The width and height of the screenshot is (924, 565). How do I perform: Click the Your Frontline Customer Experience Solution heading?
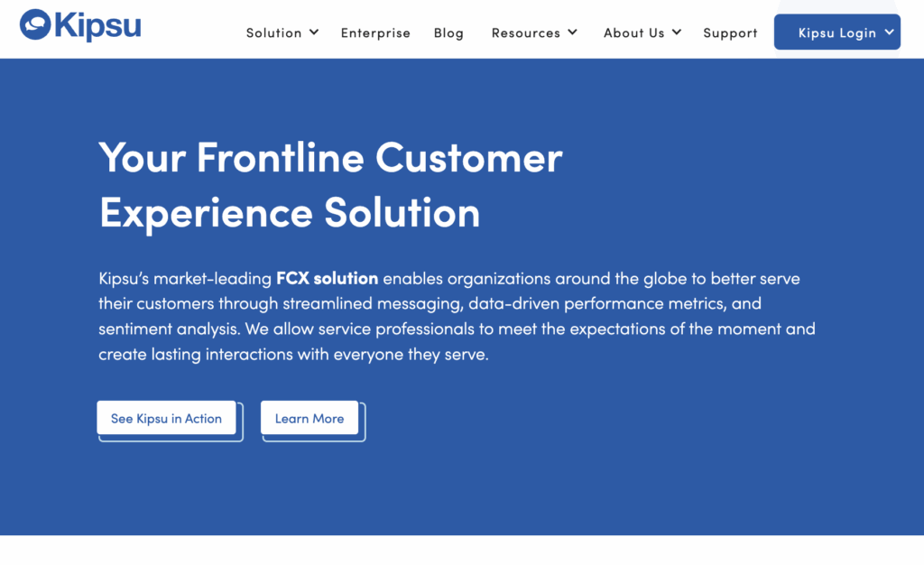click(x=330, y=185)
